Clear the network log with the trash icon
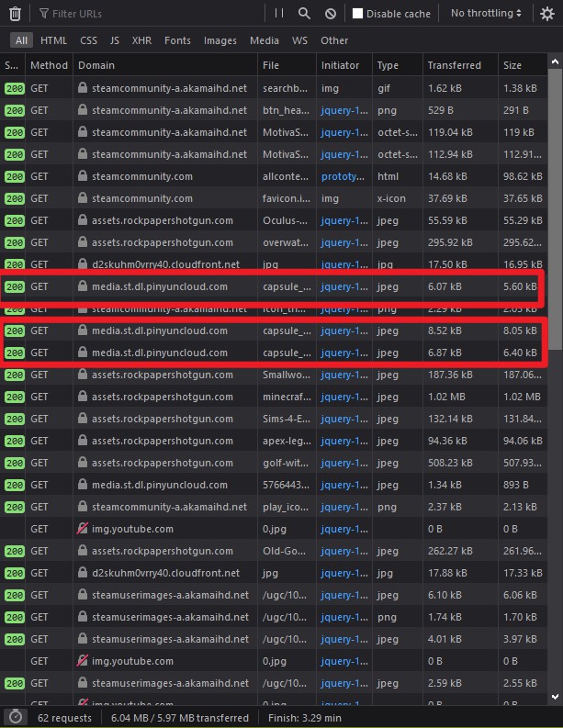Viewport: 563px width, 728px height. (x=14, y=14)
